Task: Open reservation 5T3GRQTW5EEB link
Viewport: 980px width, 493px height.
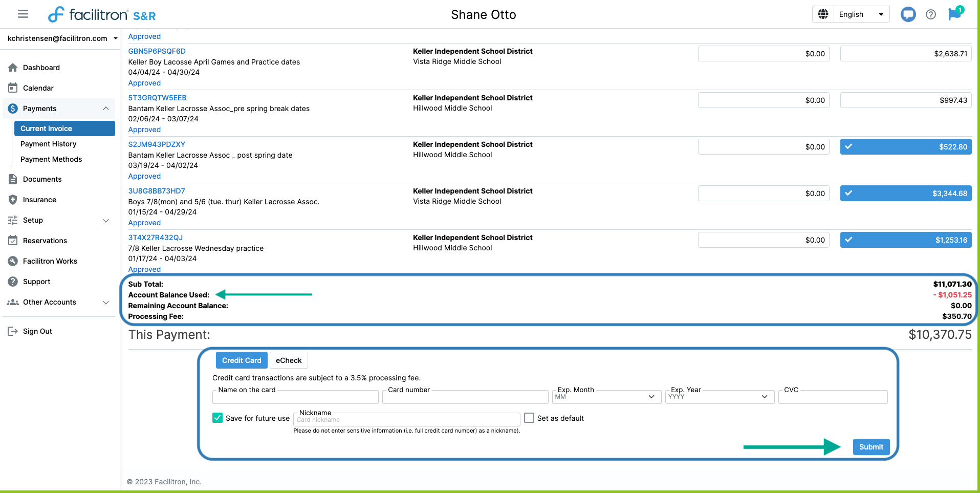Action: pyautogui.click(x=158, y=98)
